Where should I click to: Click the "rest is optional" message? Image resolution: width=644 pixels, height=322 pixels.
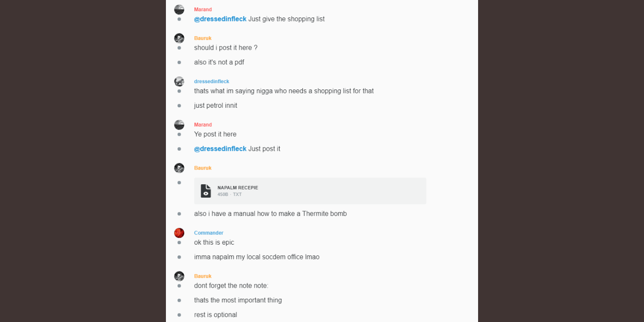point(216,315)
